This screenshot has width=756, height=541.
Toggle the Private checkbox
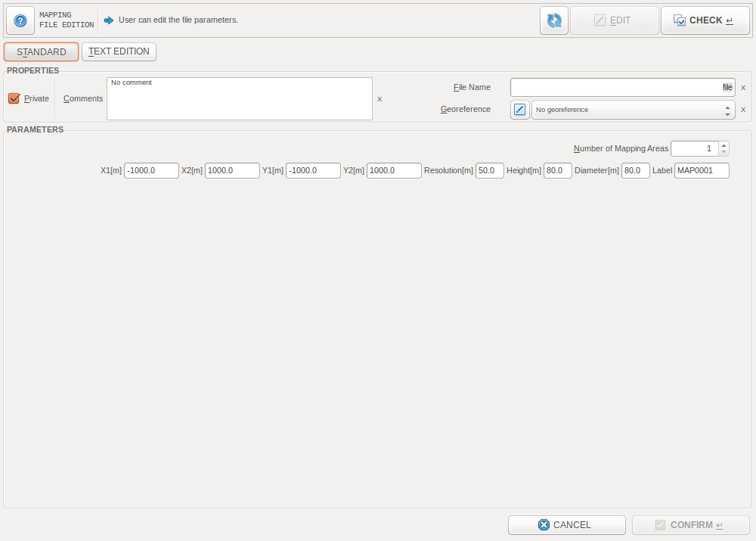point(14,98)
